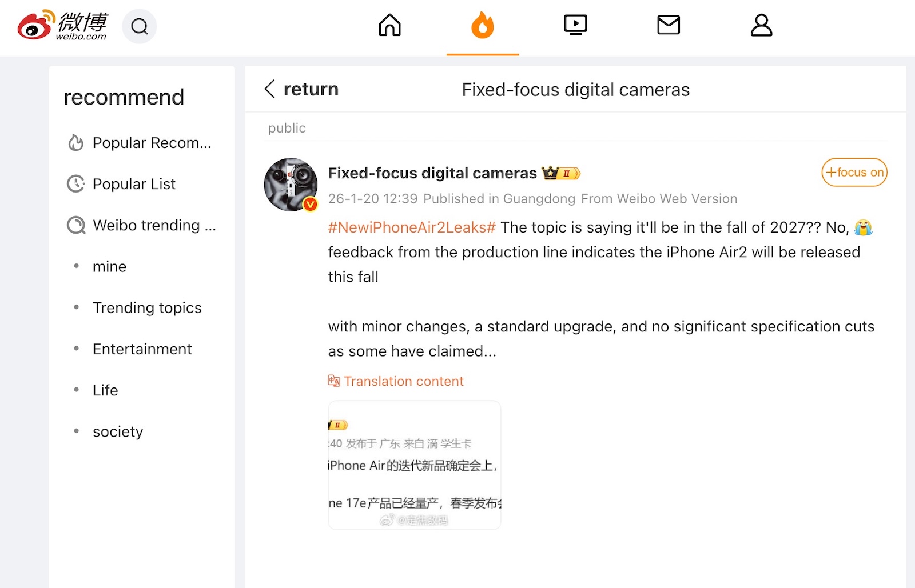Follow the account with 'focus on' button

click(854, 173)
